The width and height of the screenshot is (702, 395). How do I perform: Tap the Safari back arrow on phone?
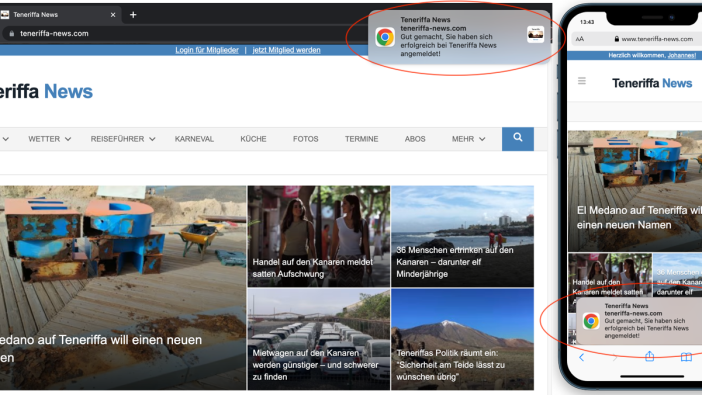click(x=582, y=357)
